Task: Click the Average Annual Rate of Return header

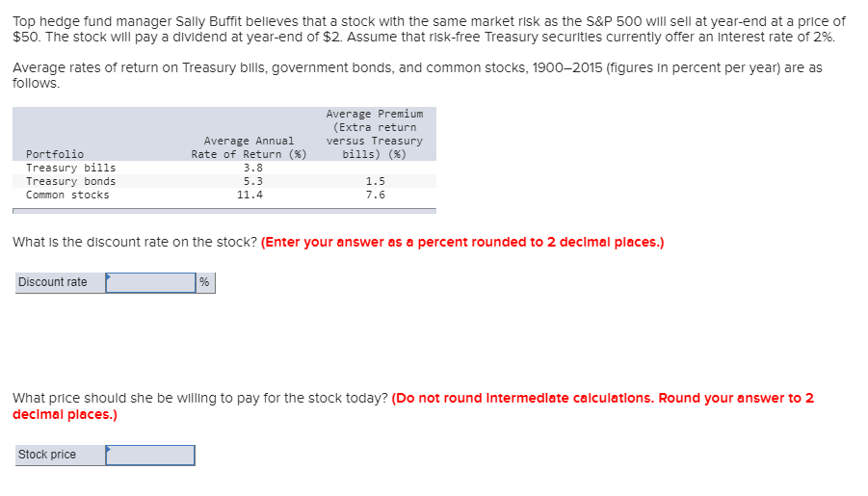Action: pyautogui.click(x=249, y=147)
